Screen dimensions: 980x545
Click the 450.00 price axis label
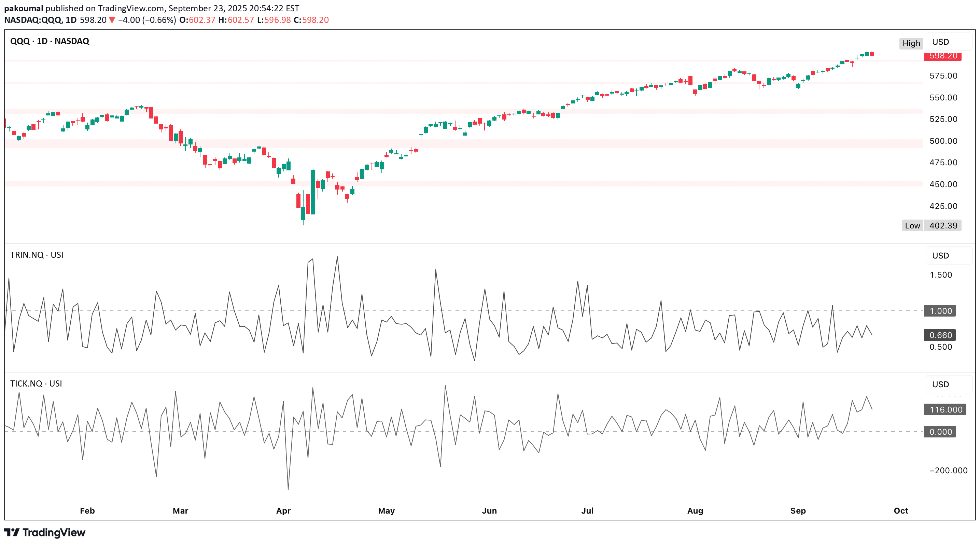click(x=943, y=184)
